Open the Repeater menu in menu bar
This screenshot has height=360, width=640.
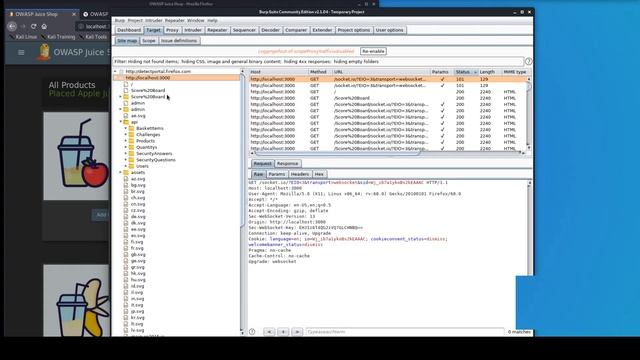pos(175,20)
